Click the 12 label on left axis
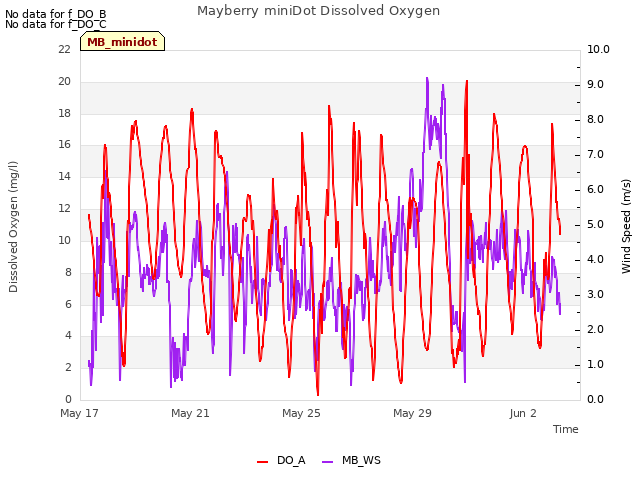The width and height of the screenshot is (640, 480). pyautogui.click(x=64, y=208)
